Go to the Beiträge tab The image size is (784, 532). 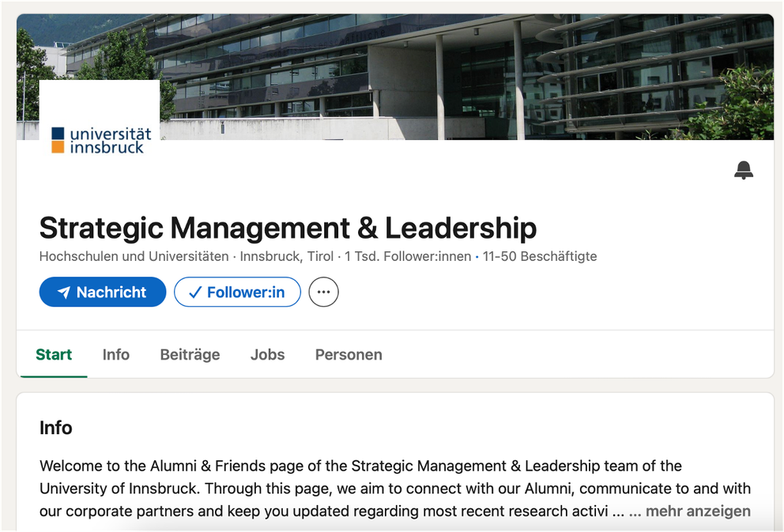190,355
